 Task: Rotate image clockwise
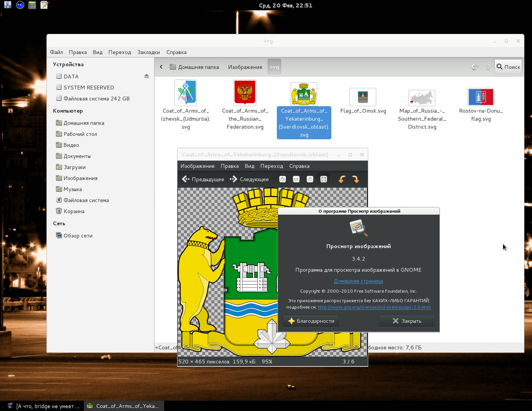click(356, 179)
